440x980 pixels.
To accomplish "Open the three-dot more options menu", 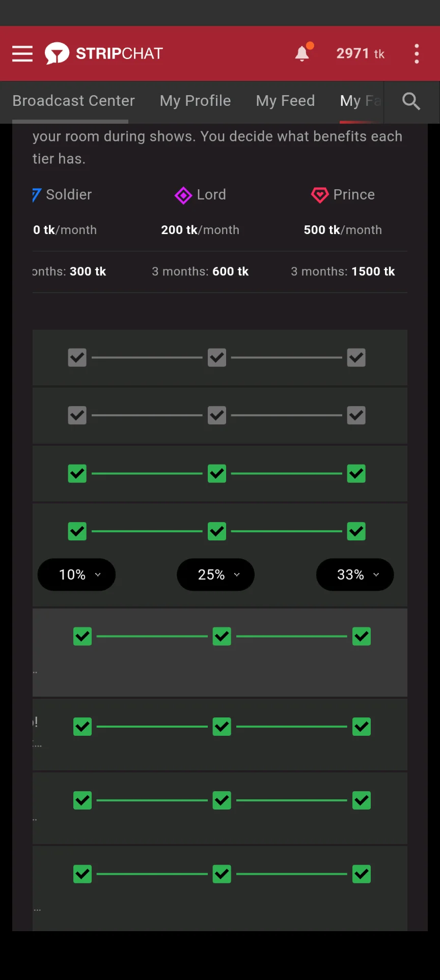I will click(417, 53).
